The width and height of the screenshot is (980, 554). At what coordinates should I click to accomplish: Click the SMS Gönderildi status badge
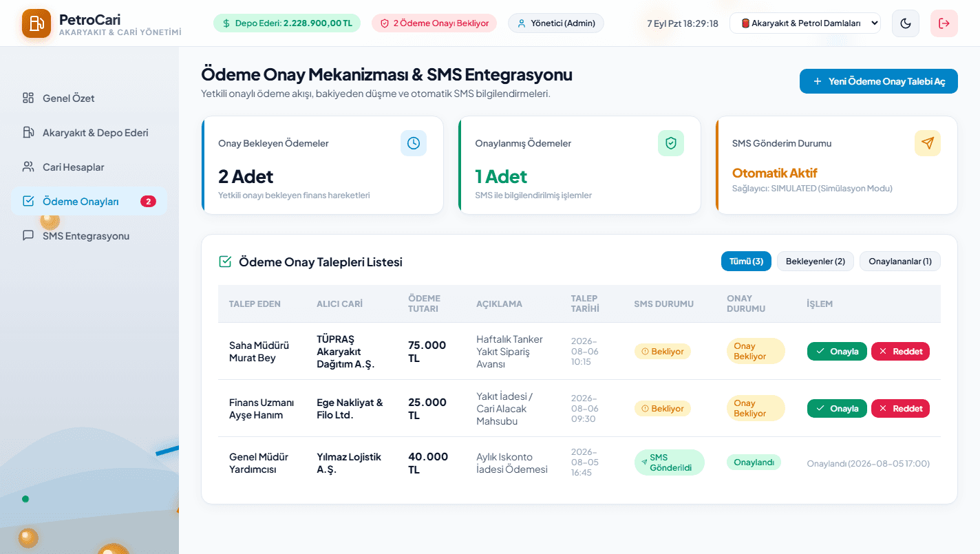coord(670,462)
